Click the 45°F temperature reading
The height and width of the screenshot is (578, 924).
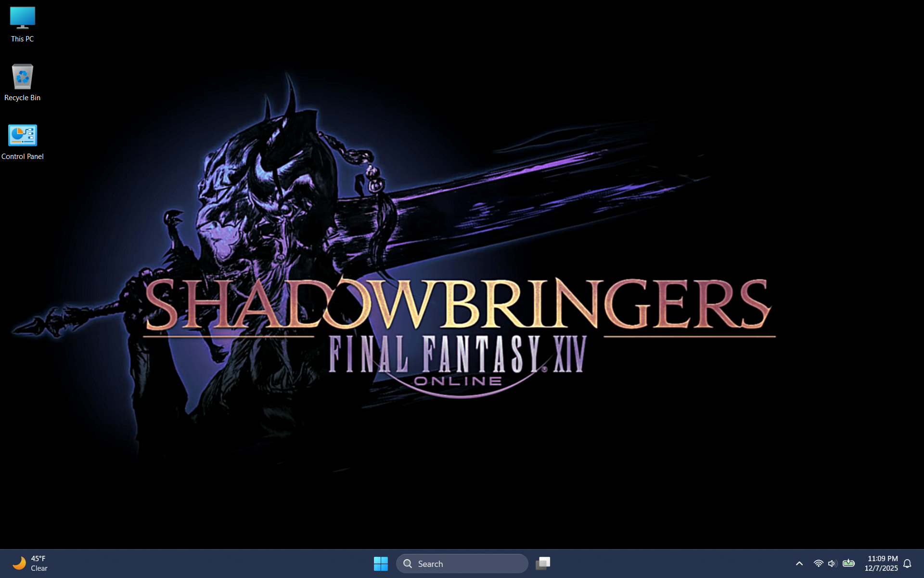pos(38,558)
